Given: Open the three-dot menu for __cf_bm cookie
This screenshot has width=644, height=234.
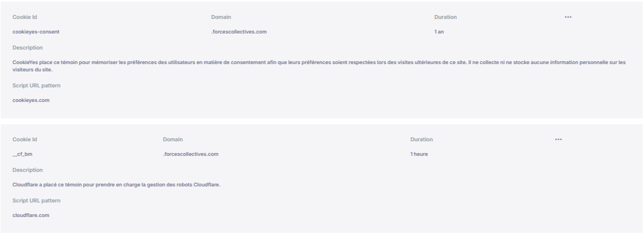Looking at the screenshot, I should [x=558, y=139].
